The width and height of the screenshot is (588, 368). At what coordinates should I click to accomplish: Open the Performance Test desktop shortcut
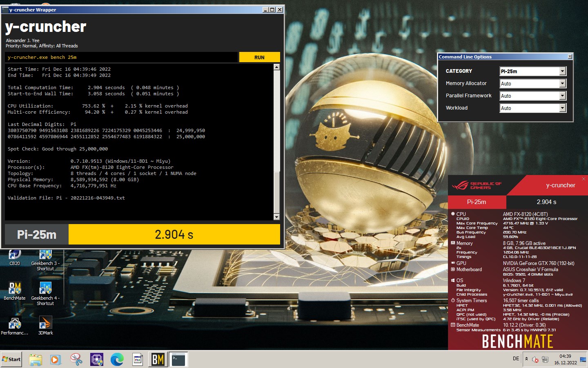point(15,325)
